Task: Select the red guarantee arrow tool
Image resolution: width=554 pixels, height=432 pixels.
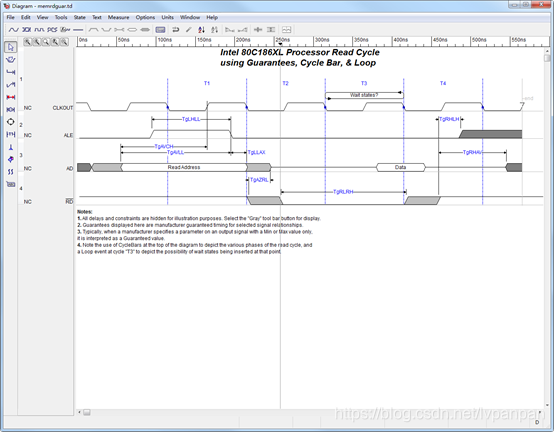Action: point(11,97)
